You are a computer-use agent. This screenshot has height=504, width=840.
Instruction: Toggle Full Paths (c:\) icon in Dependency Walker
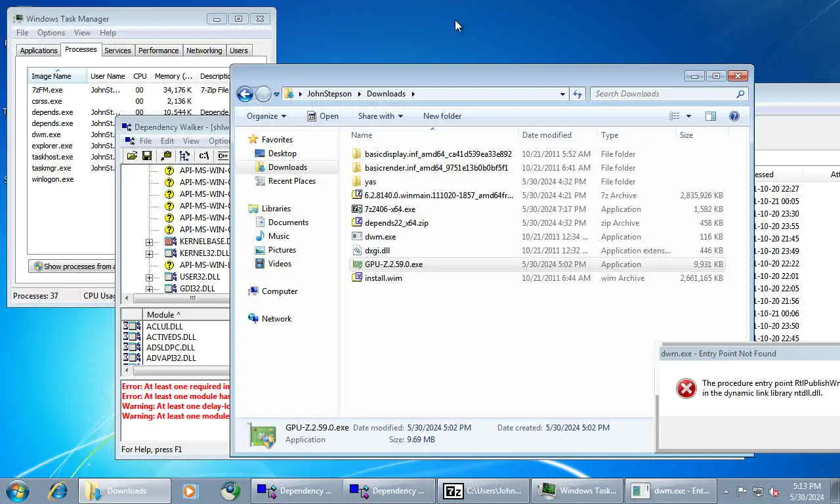[x=204, y=156]
